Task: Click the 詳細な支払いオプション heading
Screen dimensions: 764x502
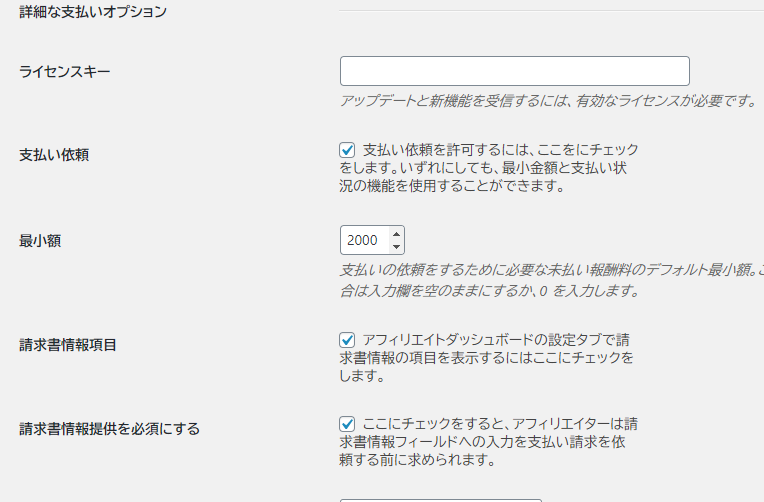Action: point(93,12)
